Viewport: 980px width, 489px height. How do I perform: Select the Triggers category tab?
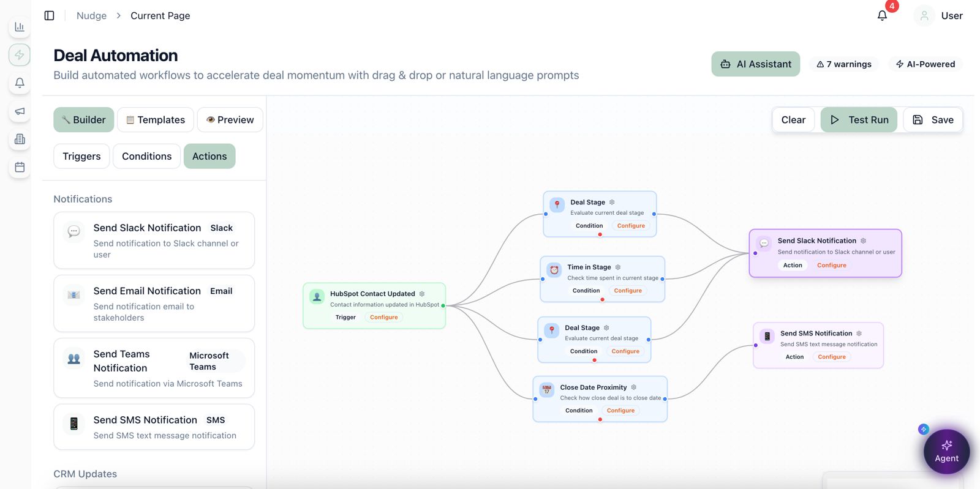(81, 156)
